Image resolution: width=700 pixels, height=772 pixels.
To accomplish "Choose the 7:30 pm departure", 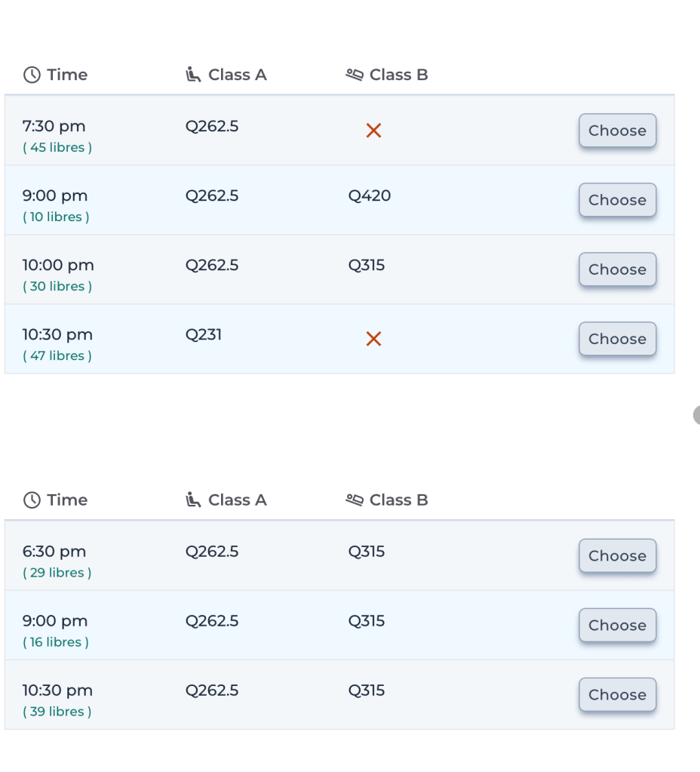I will [617, 131].
